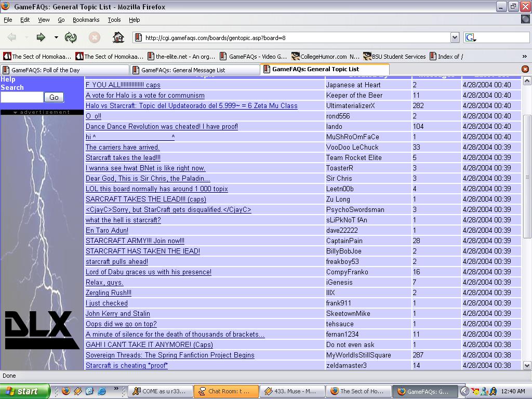Open the CollegeHumor.com bookmark
The height and width of the screenshot is (399, 532).
pos(325,57)
